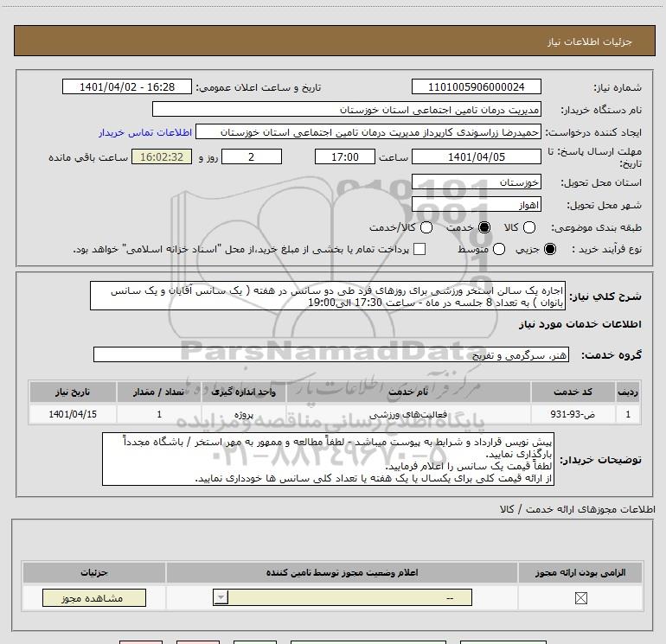Toggle Islamic treasury bonds payment checkbox
666x644 pixels.
pyautogui.click(x=419, y=249)
